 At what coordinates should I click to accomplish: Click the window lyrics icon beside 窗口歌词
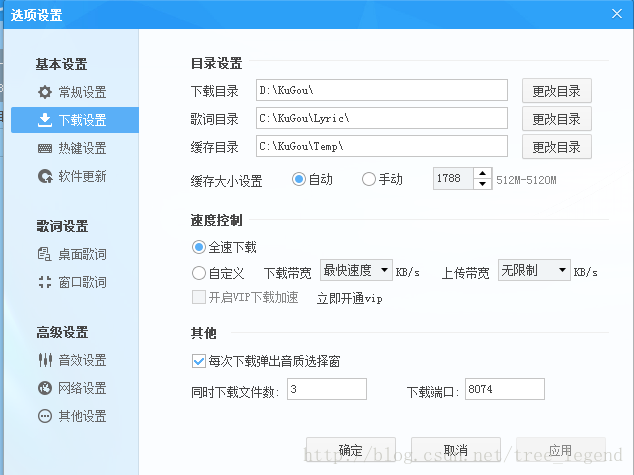45,282
